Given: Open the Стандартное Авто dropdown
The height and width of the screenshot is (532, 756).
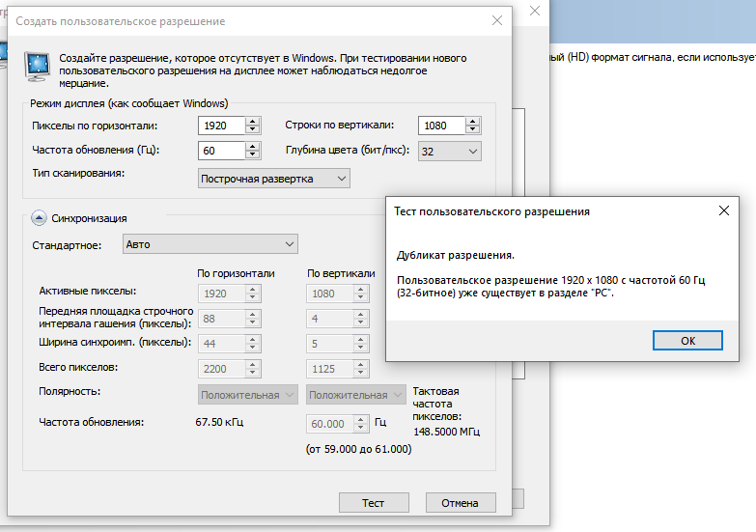Looking at the screenshot, I should 210,244.
